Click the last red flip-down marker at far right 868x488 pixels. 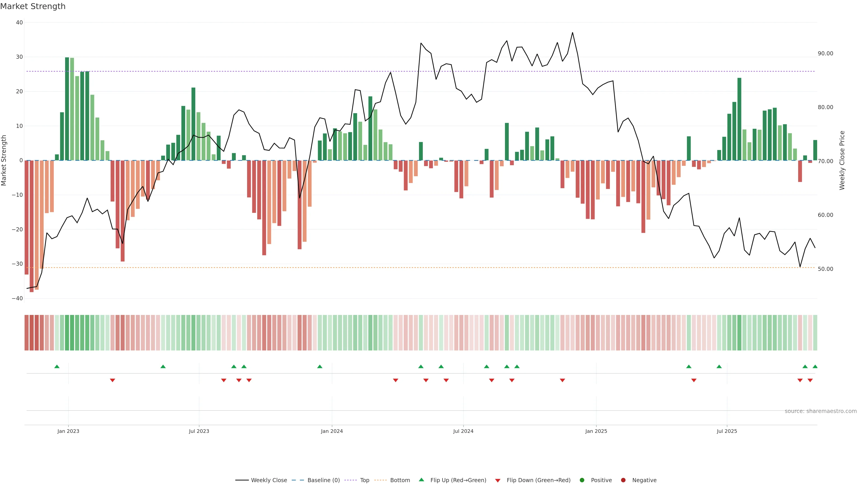[x=810, y=380]
